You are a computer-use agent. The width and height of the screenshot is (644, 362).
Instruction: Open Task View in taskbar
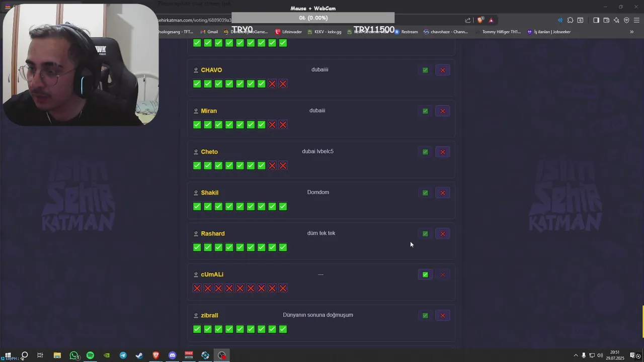click(x=40, y=355)
